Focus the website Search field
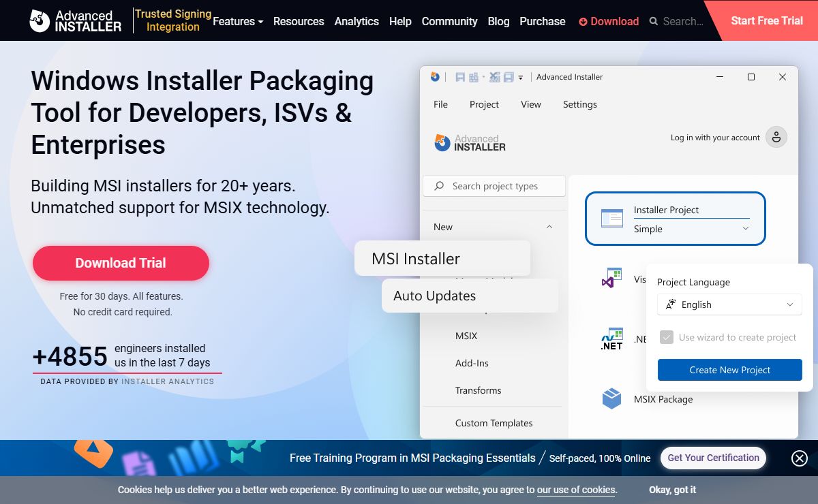 click(682, 21)
